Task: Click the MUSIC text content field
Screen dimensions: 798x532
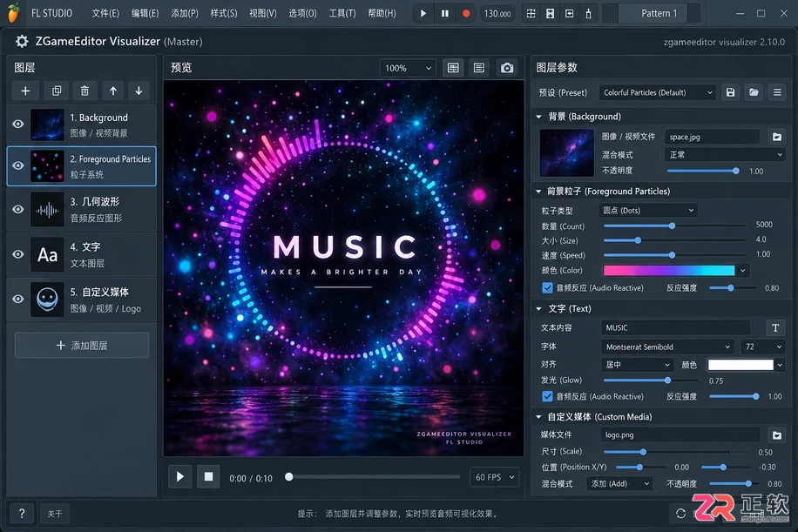Action: click(x=675, y=328)
